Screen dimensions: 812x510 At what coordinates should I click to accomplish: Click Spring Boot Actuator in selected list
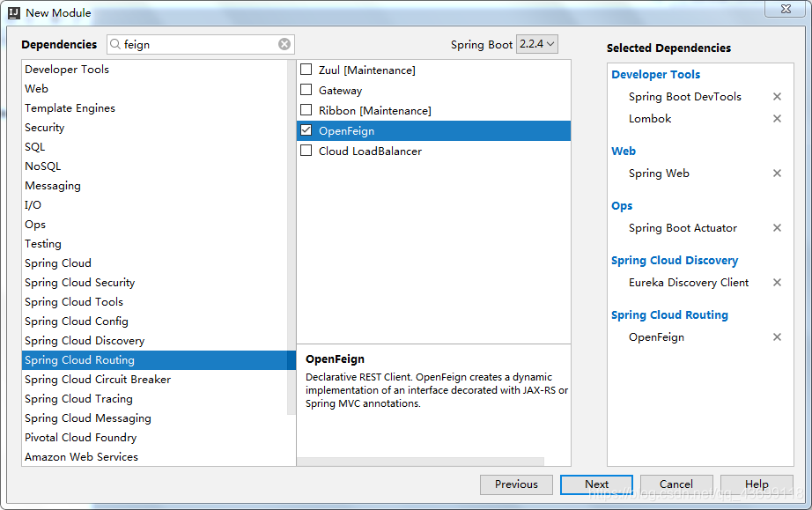point(683,228)
